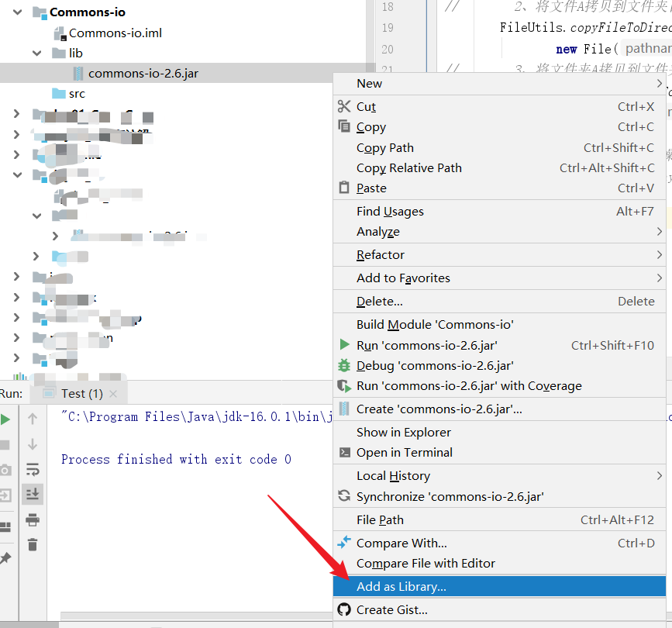672x628 pixels.
Task: Choose Find Usages menu entry
Action: (x=499, y=211)
